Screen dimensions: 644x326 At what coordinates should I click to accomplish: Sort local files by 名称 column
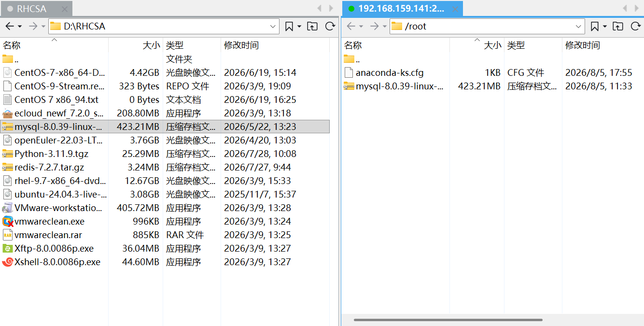(x=54, y=45)
